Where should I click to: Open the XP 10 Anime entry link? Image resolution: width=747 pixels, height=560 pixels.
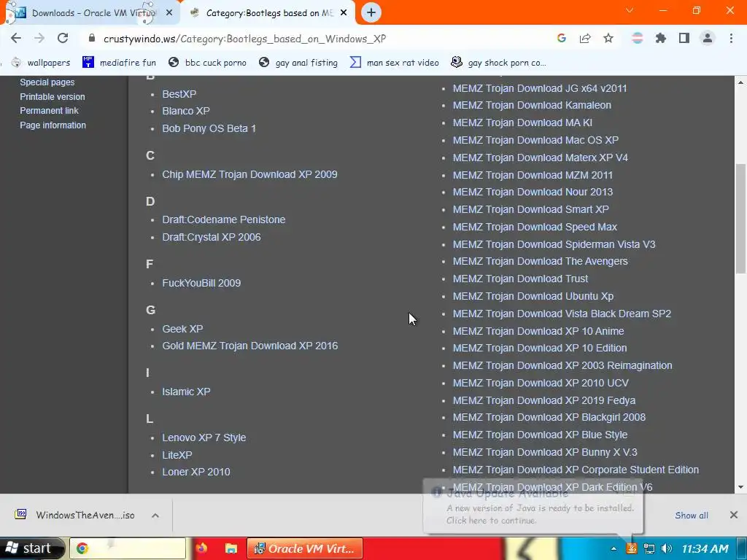coord(538,331)
